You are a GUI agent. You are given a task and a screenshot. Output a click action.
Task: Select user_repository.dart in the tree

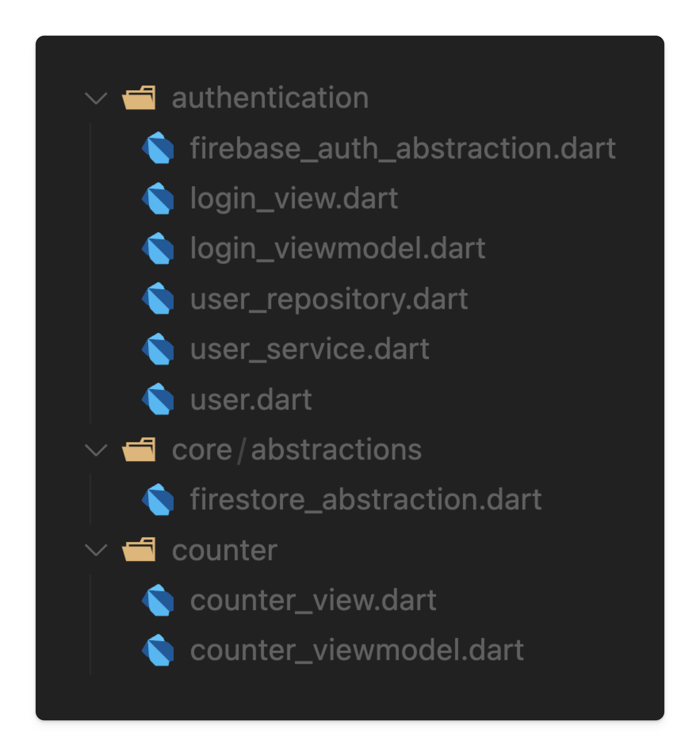(x=329, y=298)
